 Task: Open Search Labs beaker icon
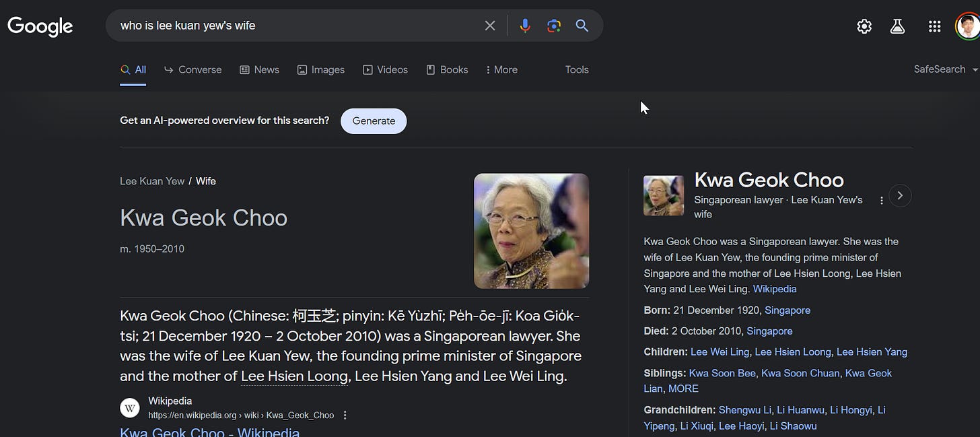(897, 26)
